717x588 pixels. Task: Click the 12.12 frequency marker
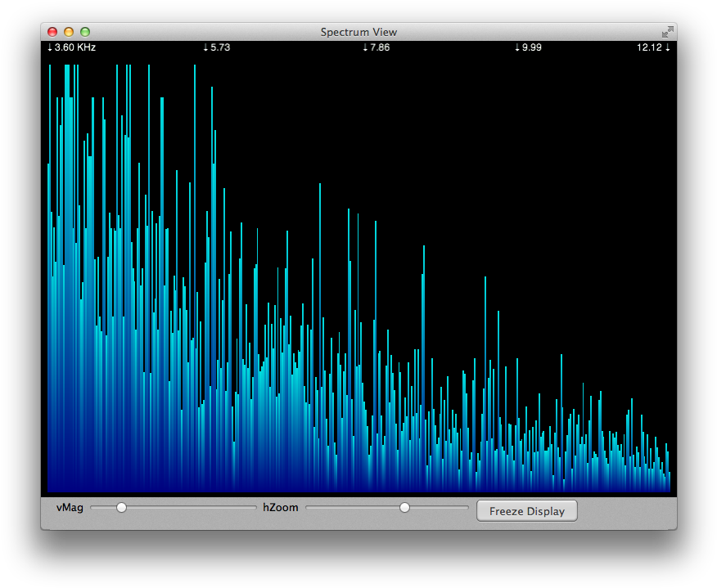(x=653, y=47)
